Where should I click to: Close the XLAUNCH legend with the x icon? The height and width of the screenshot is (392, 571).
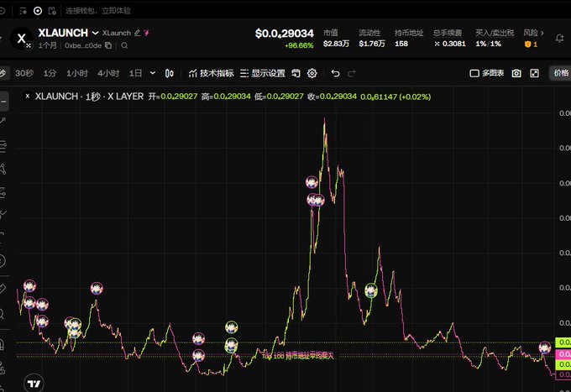pos(28,96)
